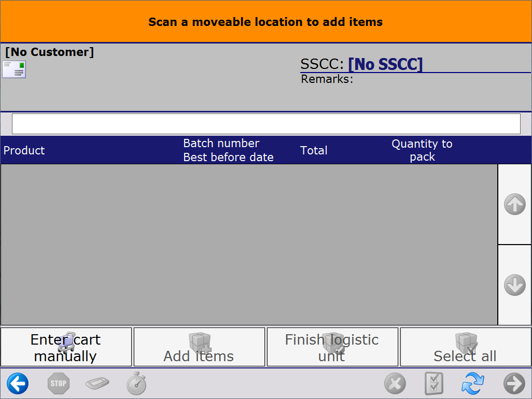Viewport: 532px width, 399px height.
Task: Click the blue back arrow icon
Action: (x=18, y=383)
